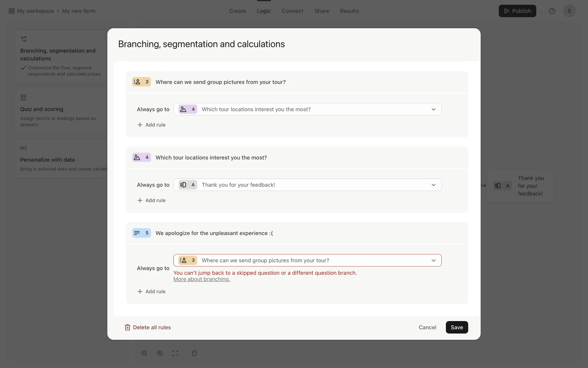The height and width of the screenshot is (368, 588).
Task: Click the Save button
Action: 457,328
